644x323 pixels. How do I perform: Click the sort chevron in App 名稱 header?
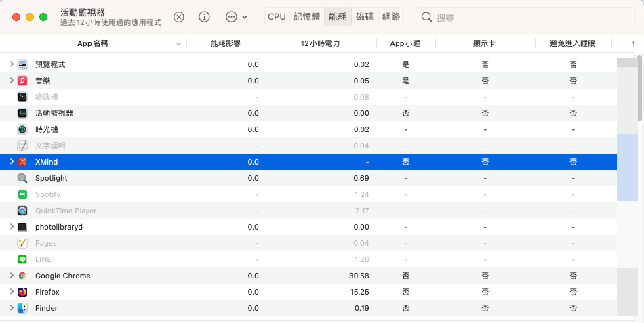point(178,44)
